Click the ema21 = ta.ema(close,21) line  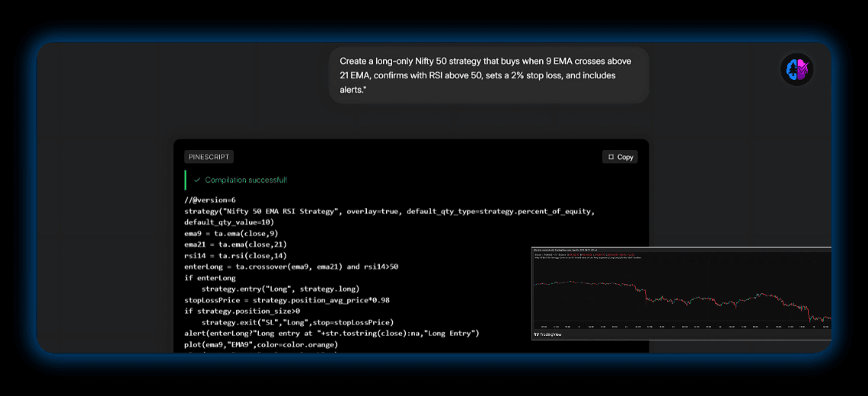pyautogui.click(x=235, y=244)
